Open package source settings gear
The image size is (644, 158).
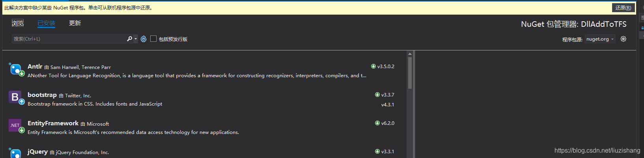click(623, 39)
